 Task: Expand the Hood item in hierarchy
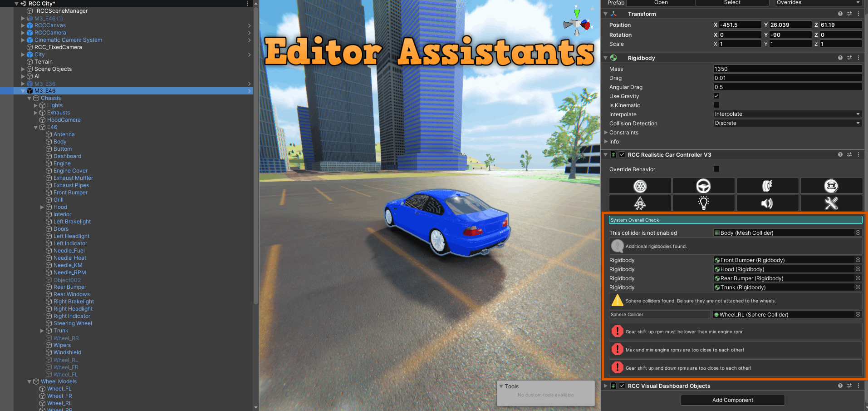coord(42,207)
